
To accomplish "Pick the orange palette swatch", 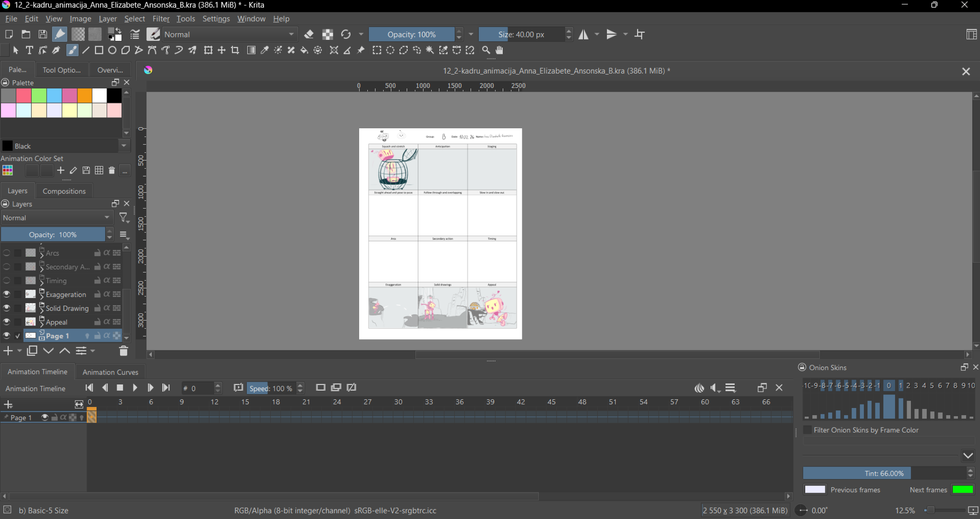I will tap(85, 95).
